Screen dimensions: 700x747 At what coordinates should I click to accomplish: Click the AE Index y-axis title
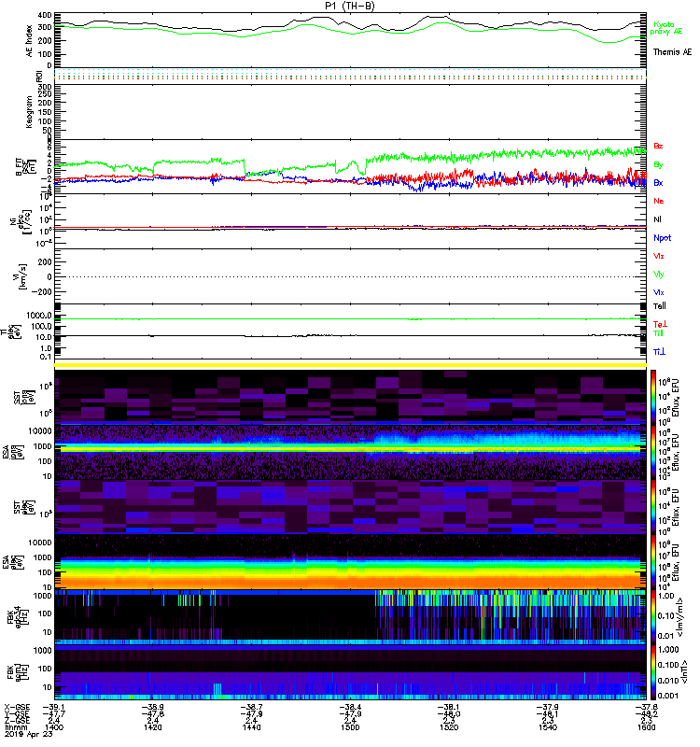coord(29,41)
